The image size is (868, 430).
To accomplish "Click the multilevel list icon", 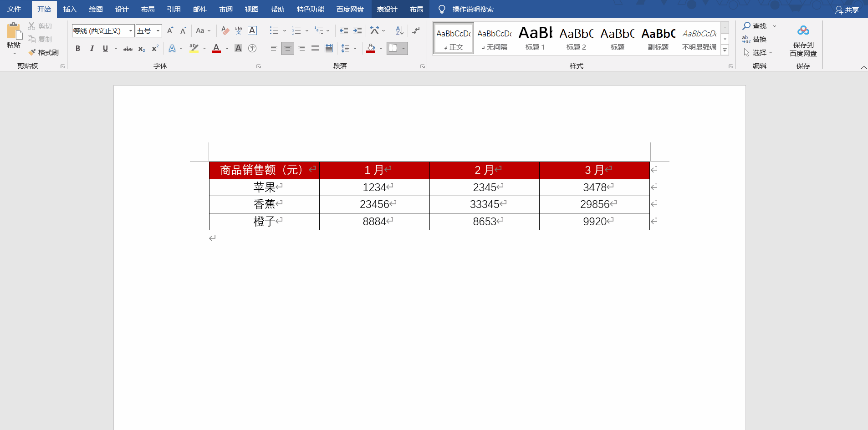I will coord(319,30).
